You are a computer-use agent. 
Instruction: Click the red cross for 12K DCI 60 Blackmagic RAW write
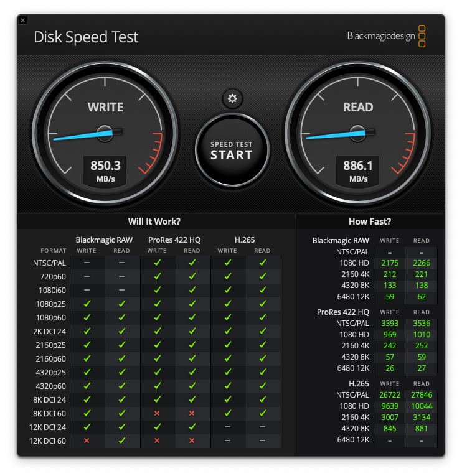[87, 441]
